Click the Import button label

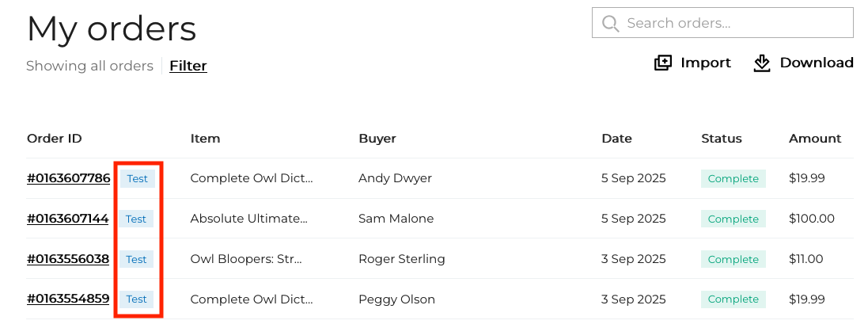pos(706,63)
